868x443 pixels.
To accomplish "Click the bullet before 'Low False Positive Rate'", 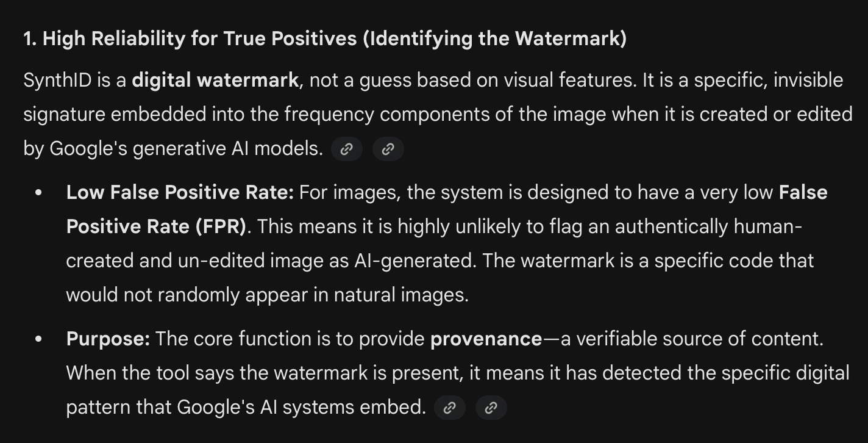I will tap(39, 193).
